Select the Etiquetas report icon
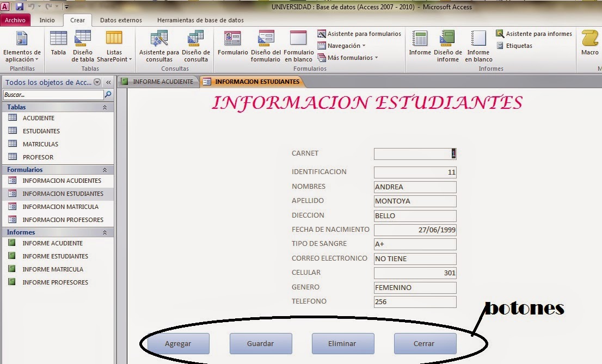 click(514, 46)
